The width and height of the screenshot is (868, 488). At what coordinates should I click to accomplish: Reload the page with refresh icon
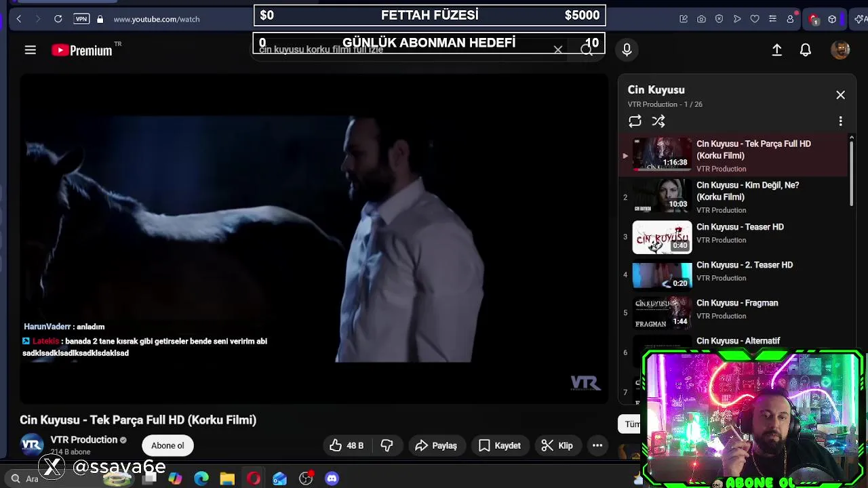point(58,19)
